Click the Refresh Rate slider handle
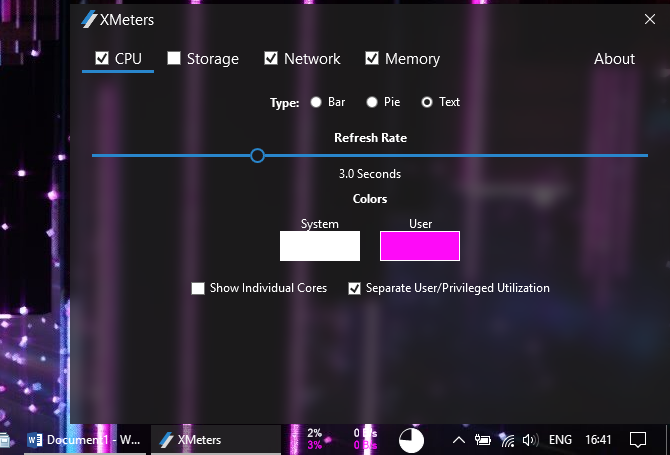This screenshot has width=670, height=455. [x=257, y=155]
